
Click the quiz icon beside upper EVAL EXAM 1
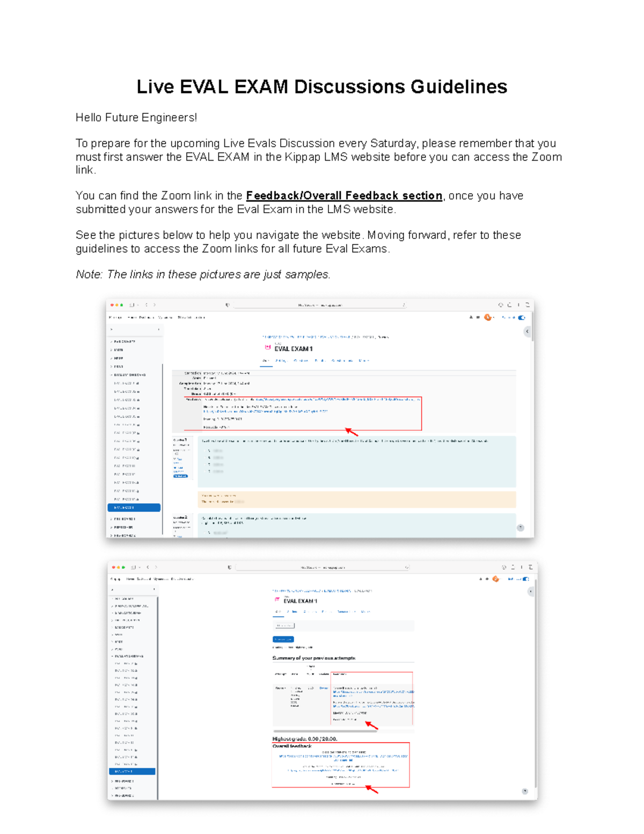click(x=268, y=348)
